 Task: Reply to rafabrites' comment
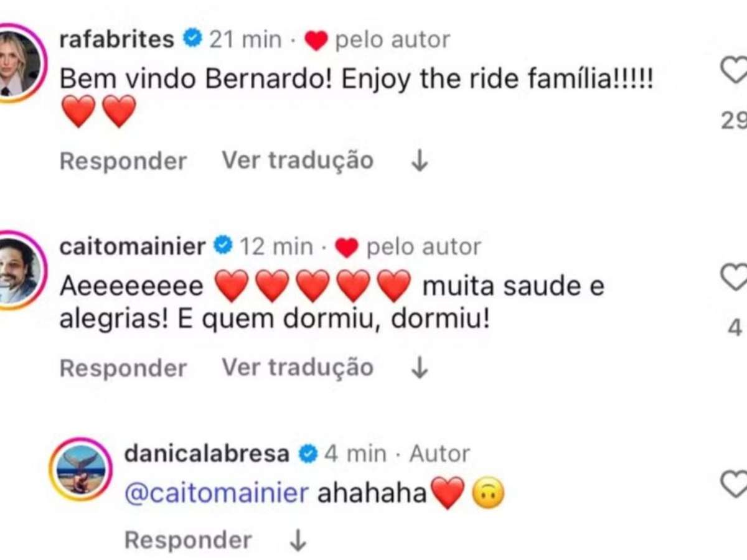(123, 161)
